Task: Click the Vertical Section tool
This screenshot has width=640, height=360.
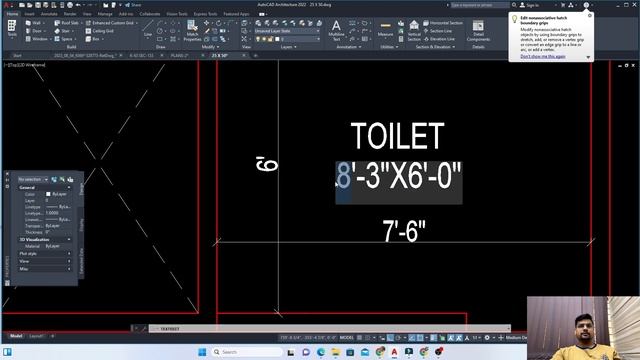Action: click(x=414, y=31)
